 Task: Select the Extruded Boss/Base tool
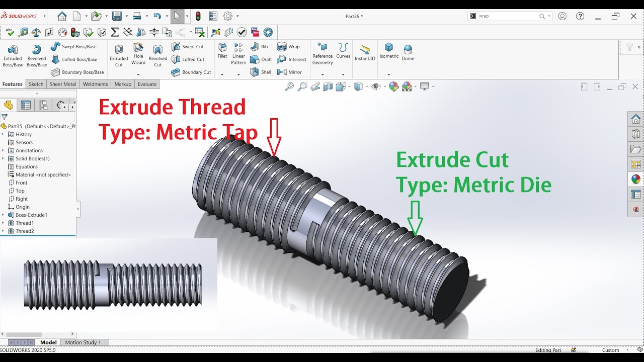(x=13, y=56)
